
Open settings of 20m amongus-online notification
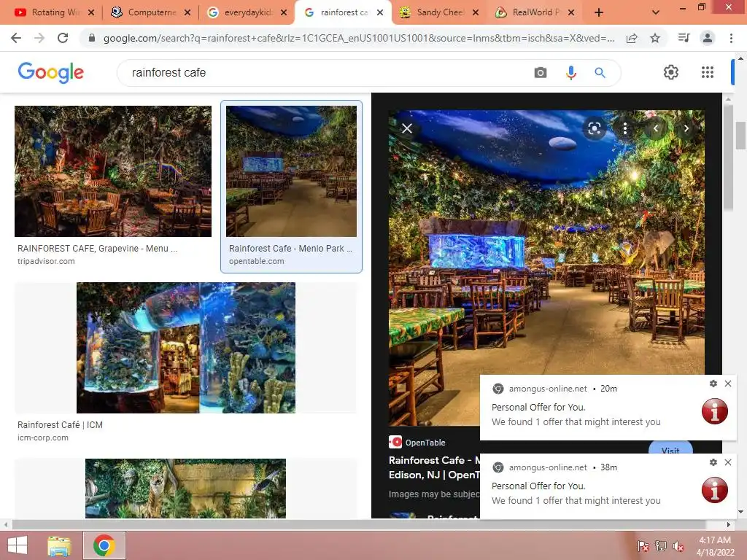coord(713,384)
